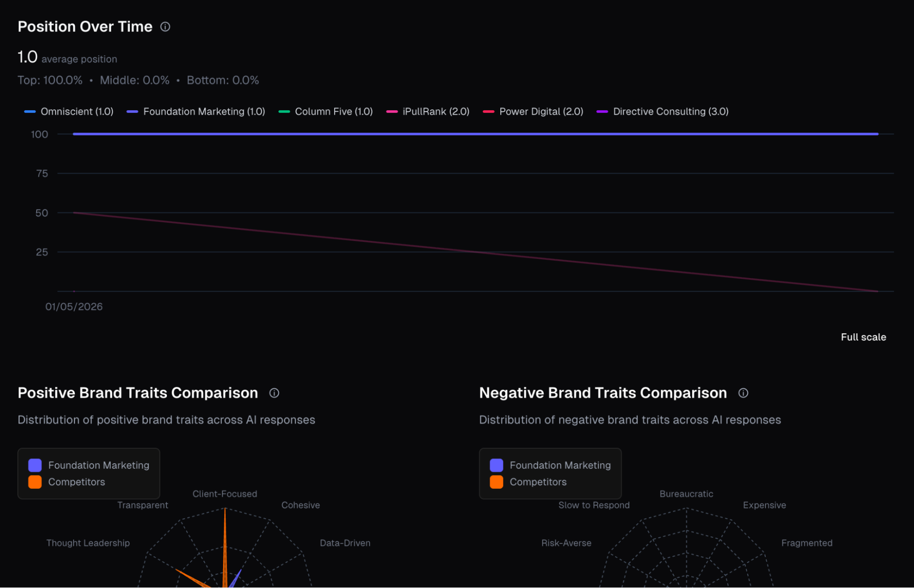Click Foundation Marketing blue swatch in positive chart legend
The width and height of the screenshot is (914, 588).
[x=35, y=465]
